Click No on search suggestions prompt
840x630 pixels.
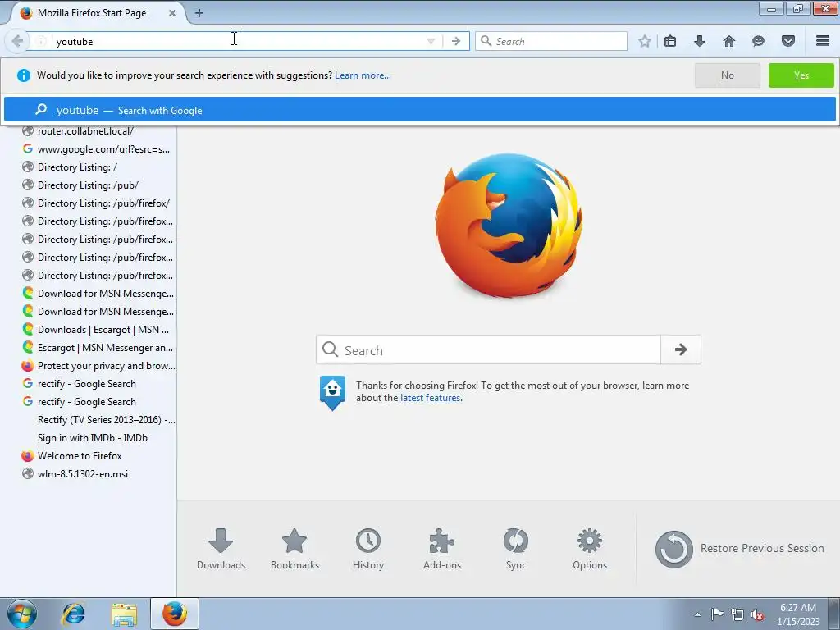pyautogui.click(x=727, y=75)
